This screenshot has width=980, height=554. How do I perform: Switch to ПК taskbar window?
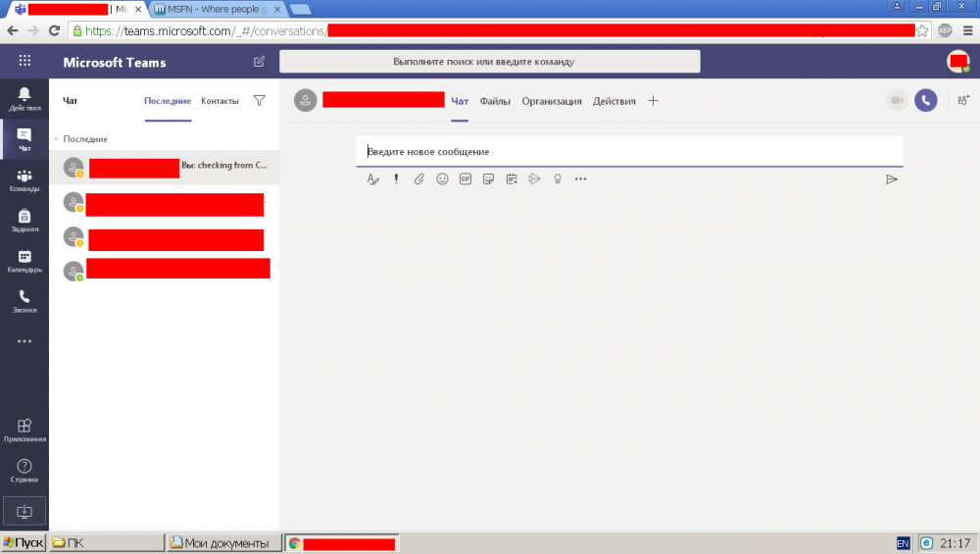click(106, 543)
